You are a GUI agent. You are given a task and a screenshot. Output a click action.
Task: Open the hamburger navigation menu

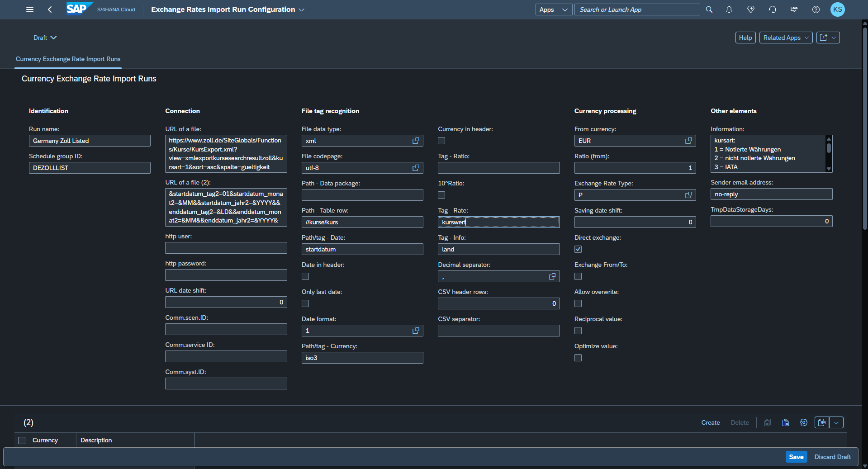[x=30, y=9]
